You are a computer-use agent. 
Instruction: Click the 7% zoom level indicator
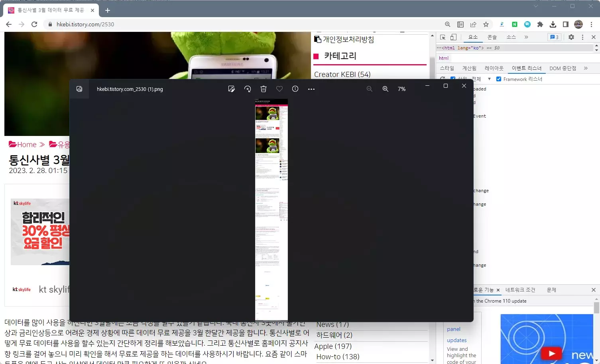click(401, 89)
